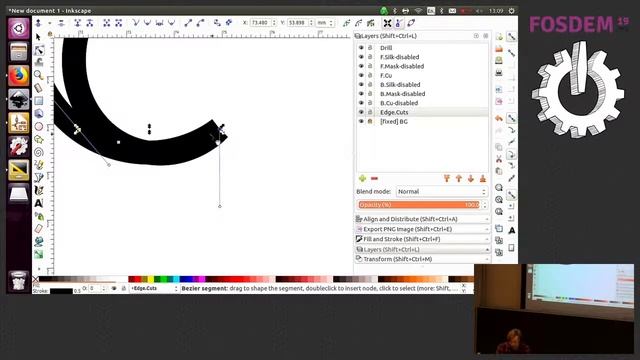Click the X coordinate stepper arrows
Viewport: 640px width, 360px height.
point(274,23)
